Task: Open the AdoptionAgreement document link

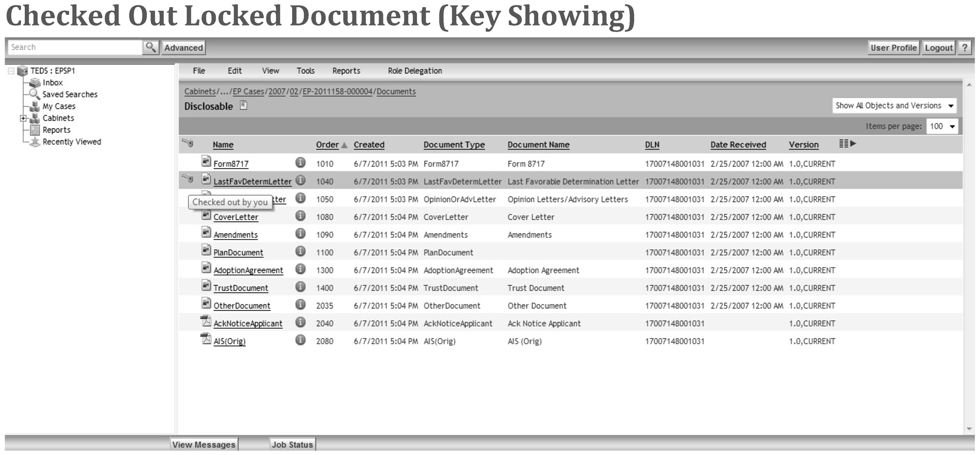Action: 248,270
